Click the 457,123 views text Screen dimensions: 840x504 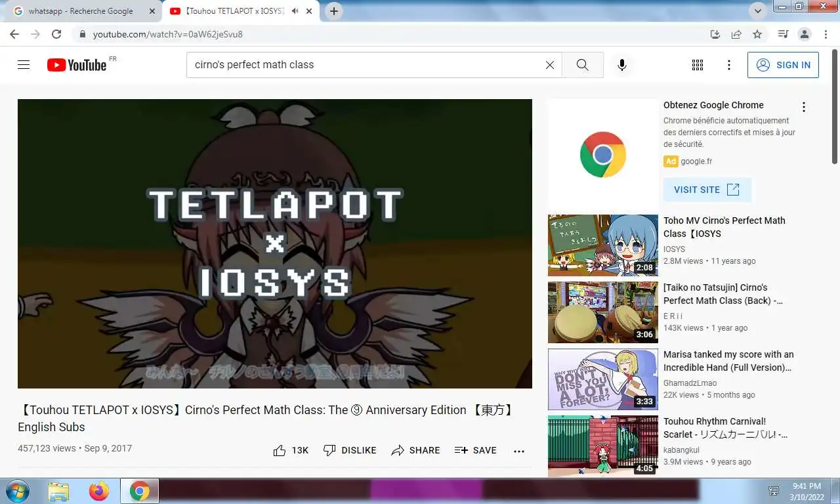point(47,448)
